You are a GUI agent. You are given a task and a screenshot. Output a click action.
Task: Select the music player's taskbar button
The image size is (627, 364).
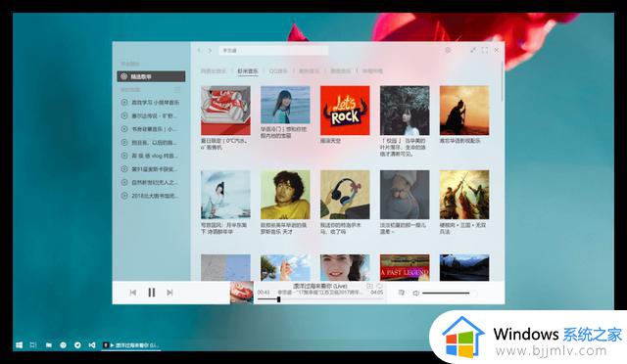pos(131,344)
